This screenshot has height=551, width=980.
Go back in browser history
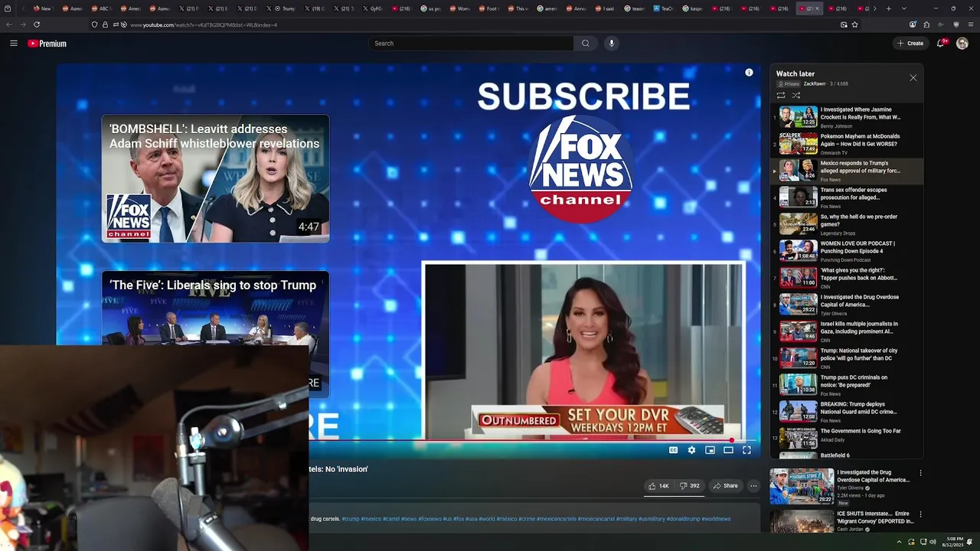tap(9, 24)
